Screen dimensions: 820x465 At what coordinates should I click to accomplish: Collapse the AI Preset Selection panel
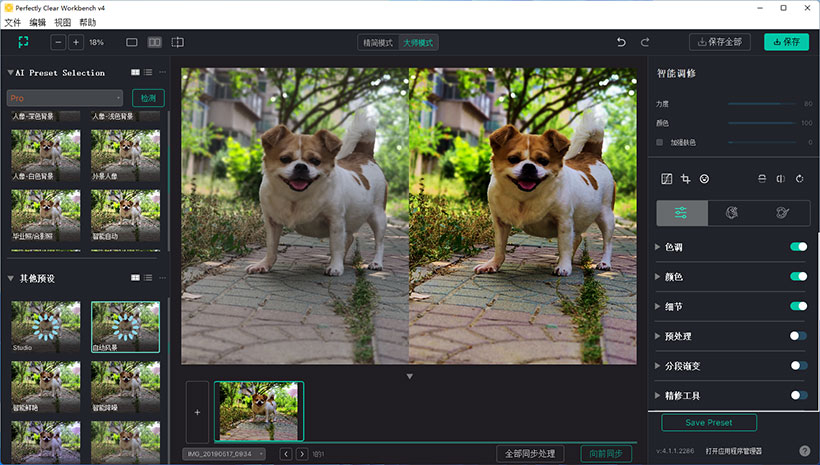(11, 73)
